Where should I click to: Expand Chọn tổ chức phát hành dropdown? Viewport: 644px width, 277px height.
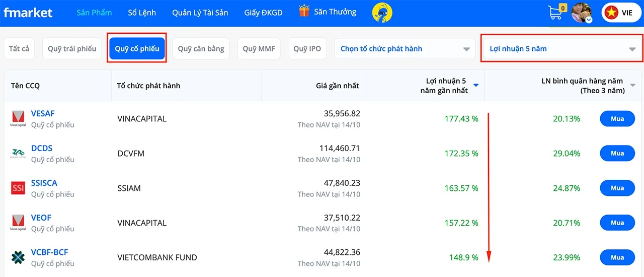[404, 49]
